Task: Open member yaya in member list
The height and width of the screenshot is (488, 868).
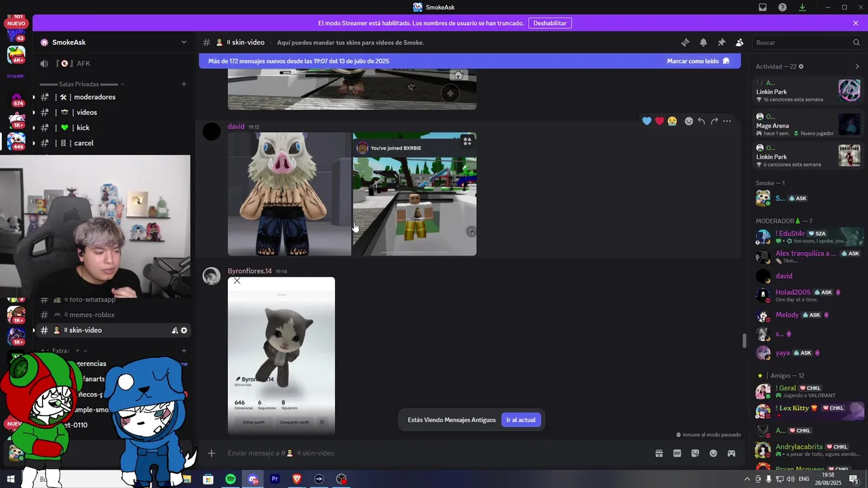Action: point(808,353)
